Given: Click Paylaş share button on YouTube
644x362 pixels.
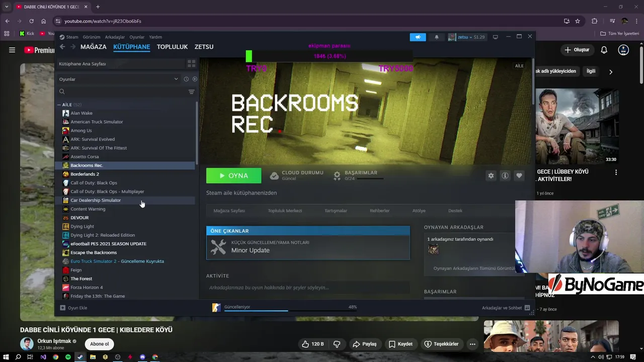Looking at the screenshot, I should 365,344.
